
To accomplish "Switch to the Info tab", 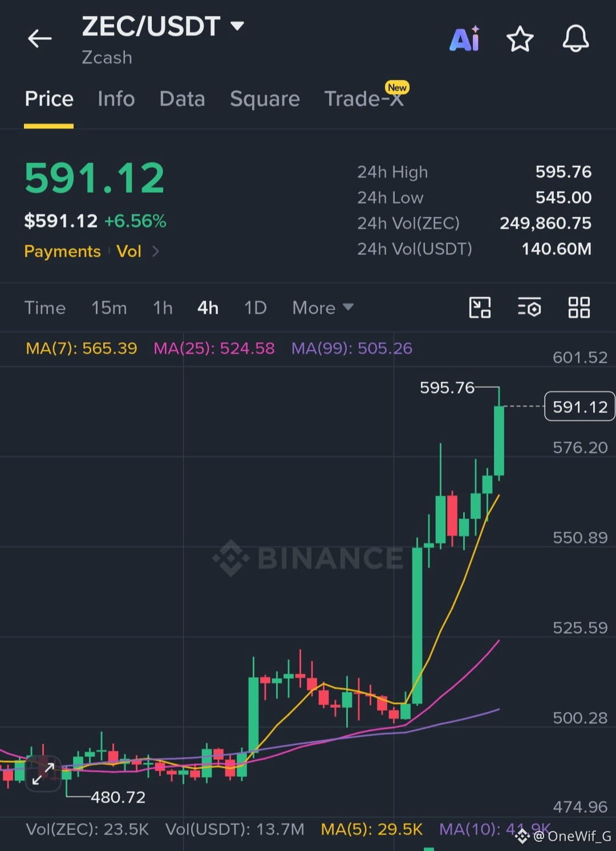I will tap(116, 99).
